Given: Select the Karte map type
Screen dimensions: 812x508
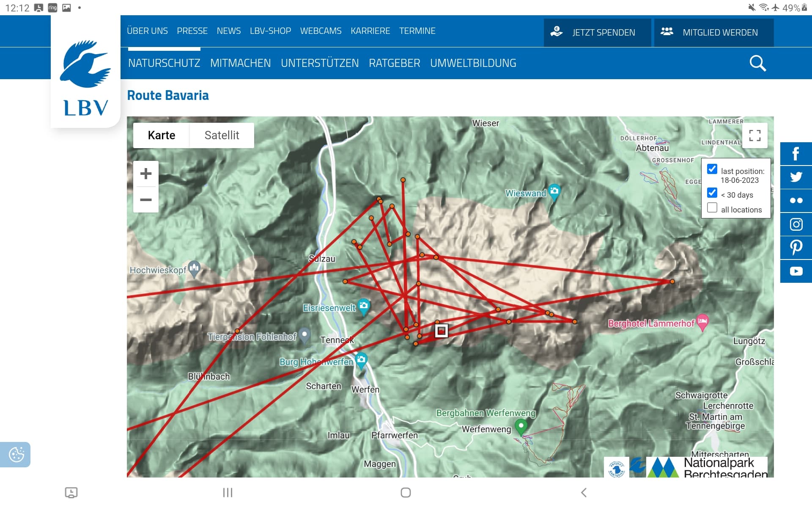Looking at the screenshot, I should (162, 135).
